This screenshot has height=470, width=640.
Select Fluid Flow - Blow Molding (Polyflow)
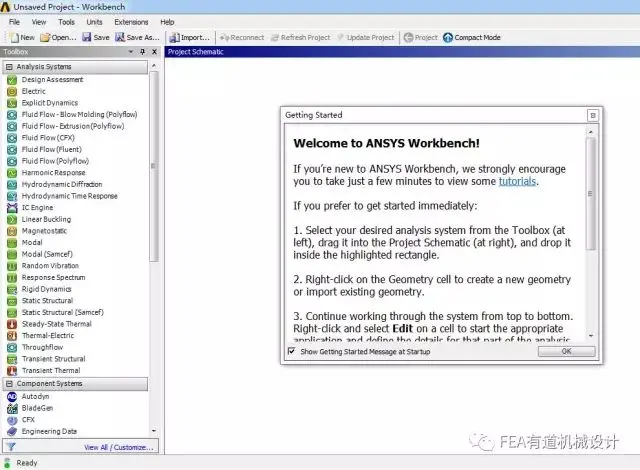[79, 115]
